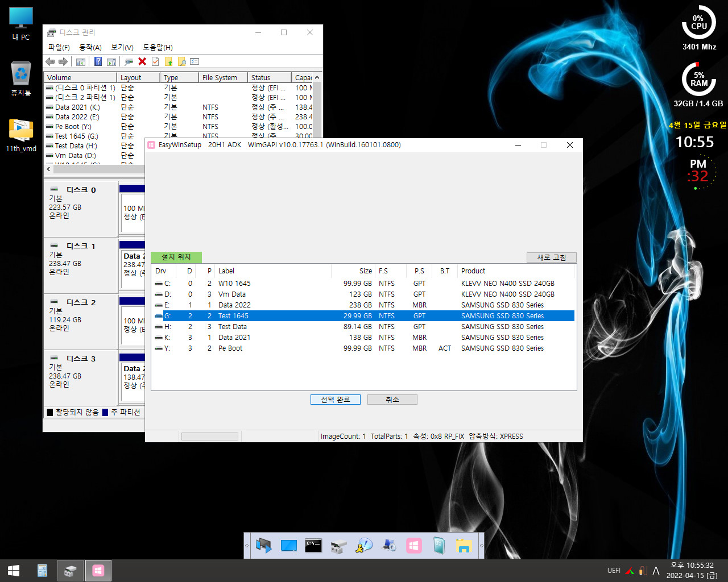This screenshot has height=582, width=728.
Task: Open the 동작(A) menu
Action: pyautogui.click(x=90, y=47)
